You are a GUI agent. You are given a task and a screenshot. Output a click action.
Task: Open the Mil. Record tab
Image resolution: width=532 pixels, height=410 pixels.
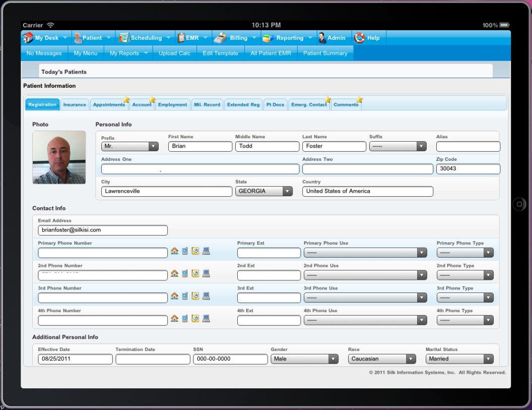[x=207, y=104]
